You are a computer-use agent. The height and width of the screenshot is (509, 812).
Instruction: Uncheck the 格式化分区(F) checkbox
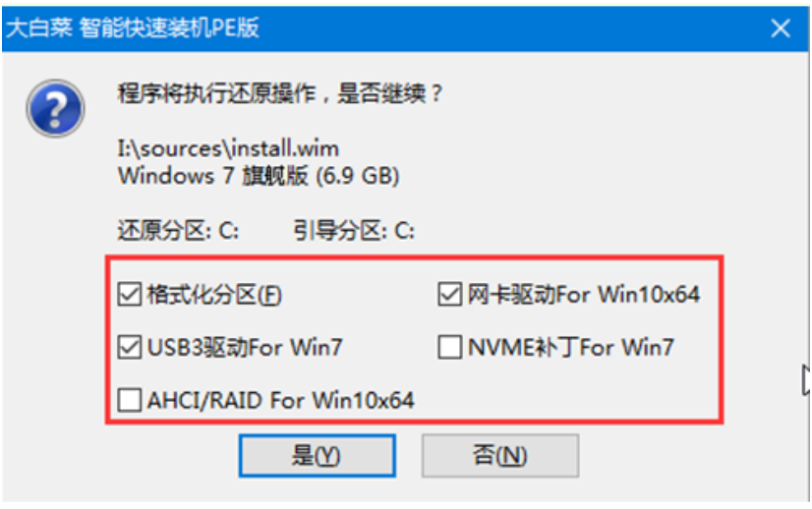point(130,295)
